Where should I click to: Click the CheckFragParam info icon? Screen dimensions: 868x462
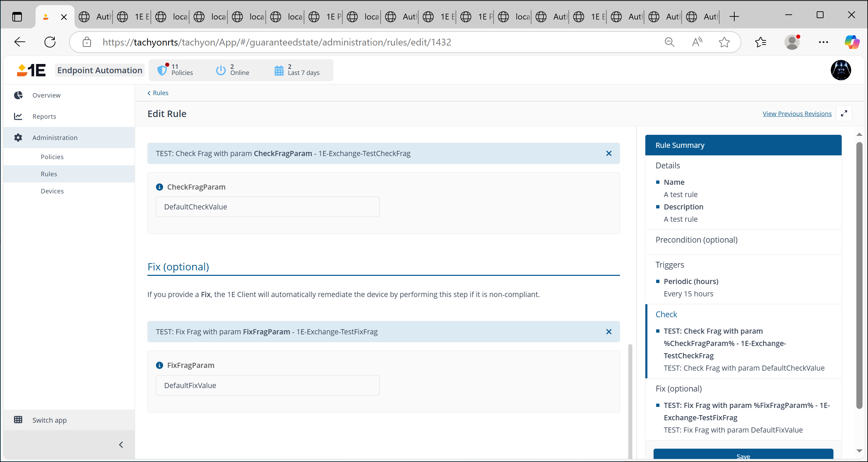coord(159,187)
